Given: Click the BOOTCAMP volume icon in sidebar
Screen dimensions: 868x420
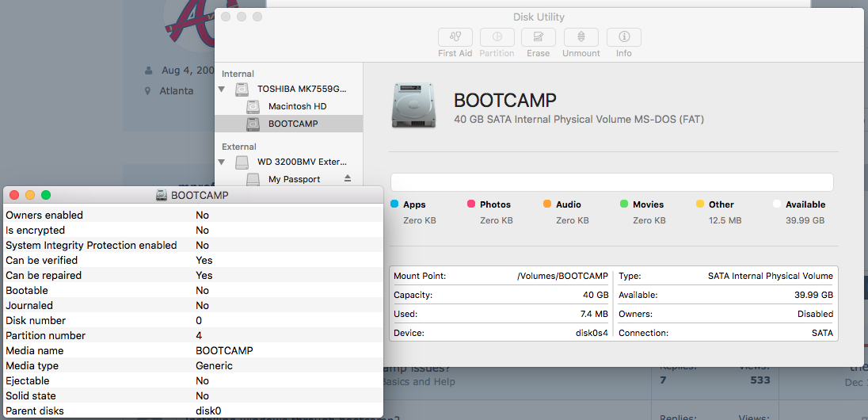Looking at the screenshot, I should click(x=253, y=124).
